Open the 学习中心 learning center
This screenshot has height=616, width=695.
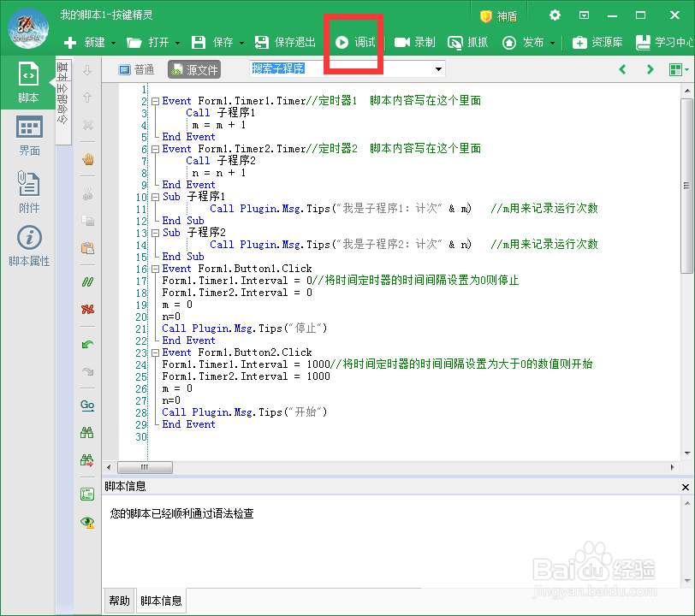coord(664,43)
